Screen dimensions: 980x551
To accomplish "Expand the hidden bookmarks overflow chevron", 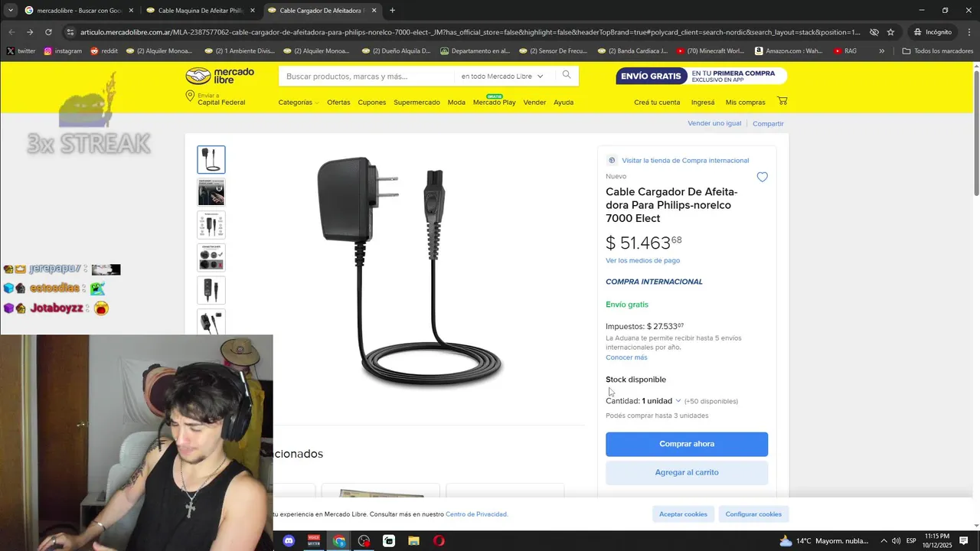I will (881, 51).
